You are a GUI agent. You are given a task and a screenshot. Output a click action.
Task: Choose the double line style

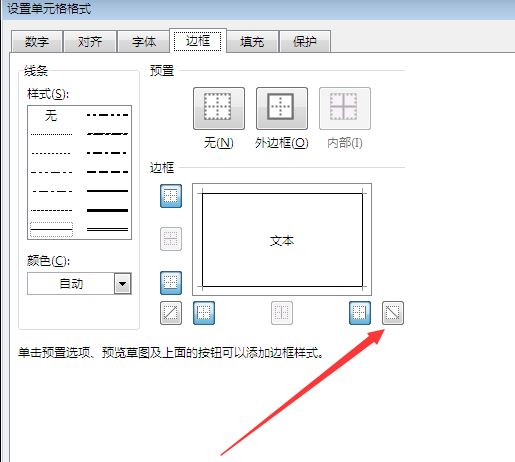tap(107, 229)
